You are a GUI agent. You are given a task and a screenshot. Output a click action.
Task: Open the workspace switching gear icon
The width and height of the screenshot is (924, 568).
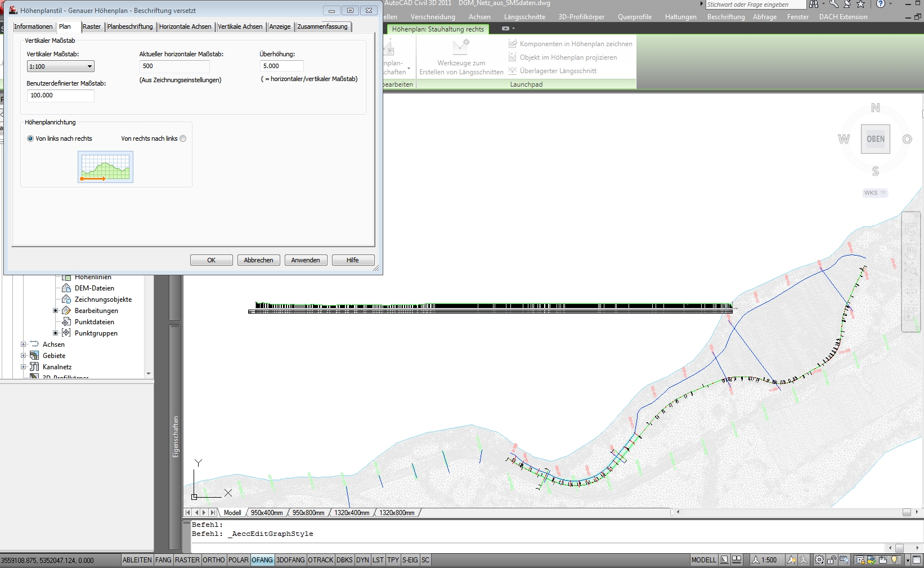(x=819, y=560)
